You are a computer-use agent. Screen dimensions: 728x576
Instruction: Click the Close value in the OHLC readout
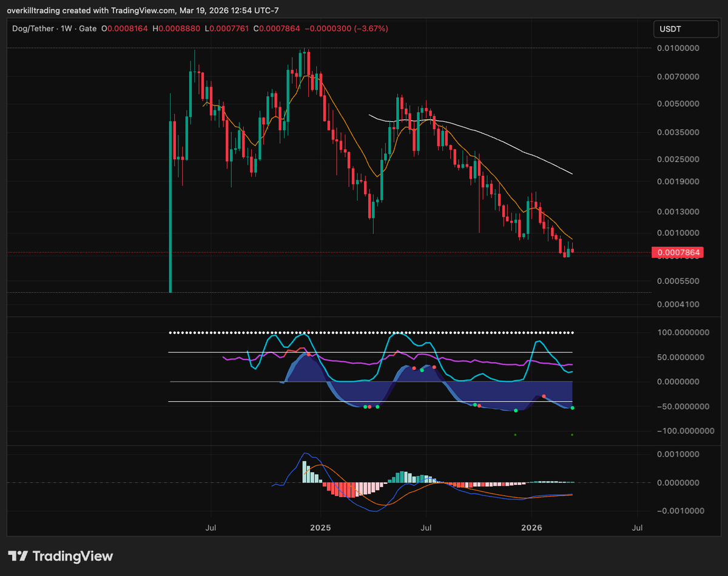point(276,28)
